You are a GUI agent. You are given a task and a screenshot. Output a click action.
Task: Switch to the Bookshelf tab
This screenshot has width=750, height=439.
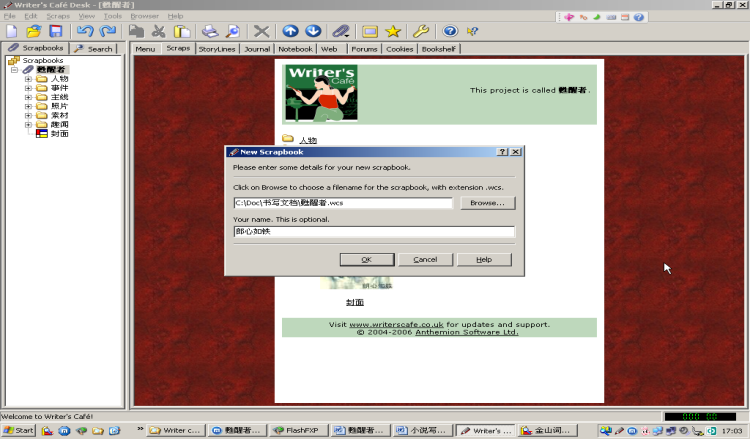click(439, 49)
